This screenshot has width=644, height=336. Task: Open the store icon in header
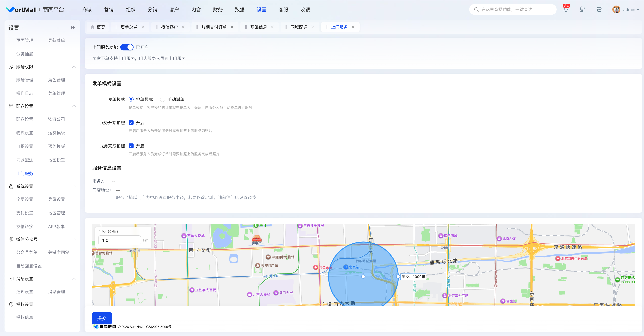pos(599,9)
